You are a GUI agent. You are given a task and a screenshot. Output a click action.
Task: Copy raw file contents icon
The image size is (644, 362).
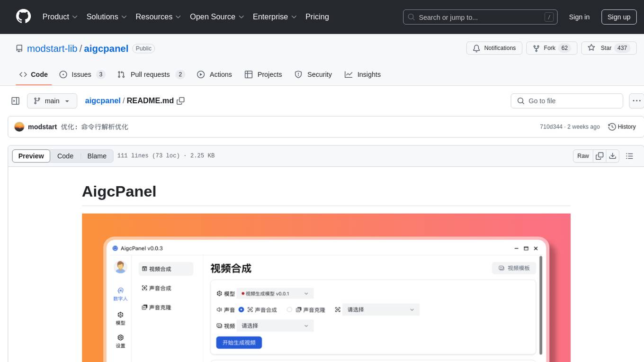[x=599, y=156]
